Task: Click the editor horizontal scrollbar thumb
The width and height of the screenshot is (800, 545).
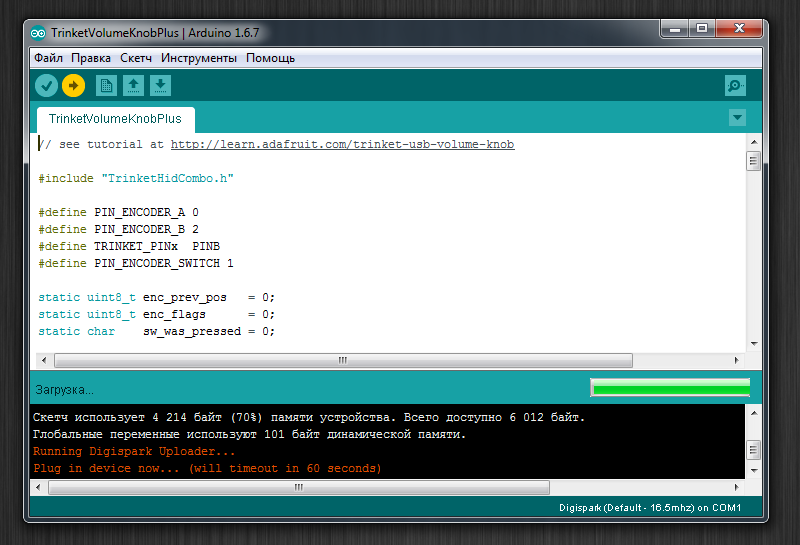Action: (343, 360)
